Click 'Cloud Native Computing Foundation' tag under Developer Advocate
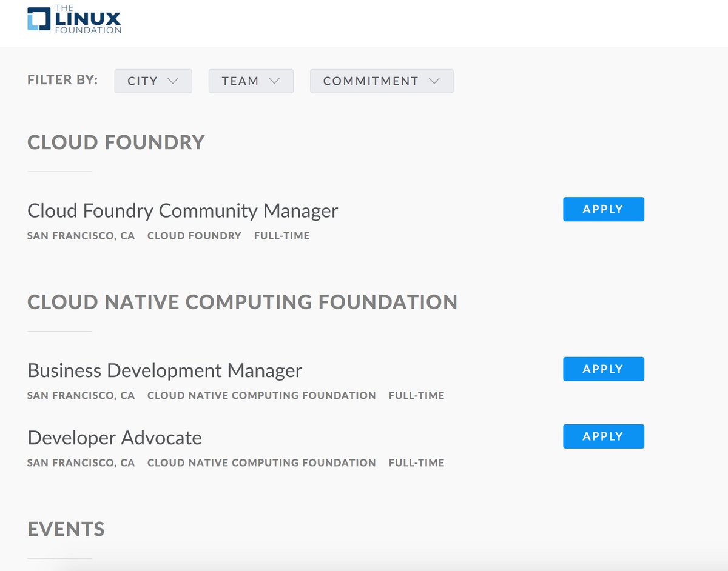The height and width of the screenshot is (571, 728). (261, 463)
